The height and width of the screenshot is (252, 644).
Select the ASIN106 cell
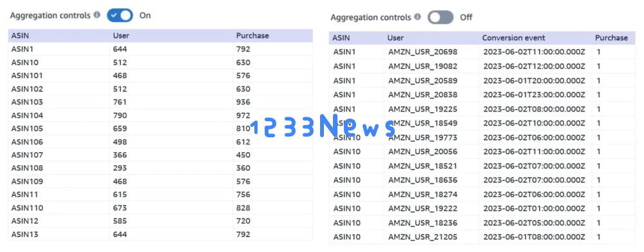(27, 142)
